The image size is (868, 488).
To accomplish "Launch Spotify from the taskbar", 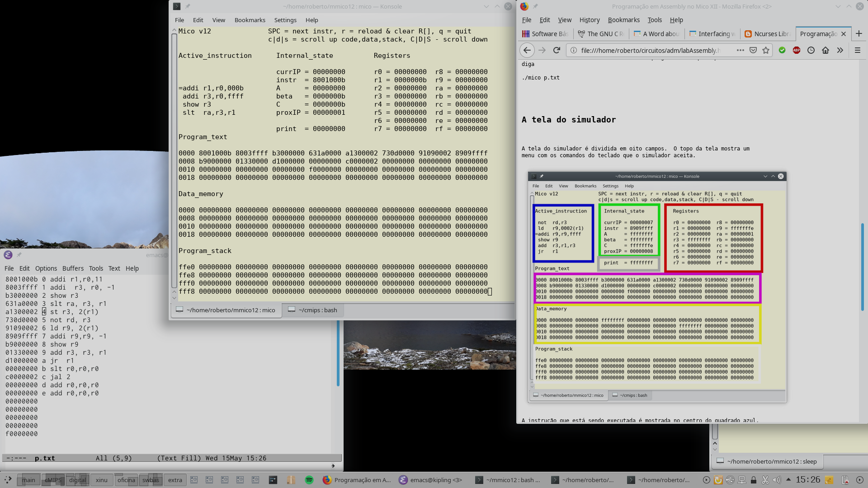I will coord(309,480).
